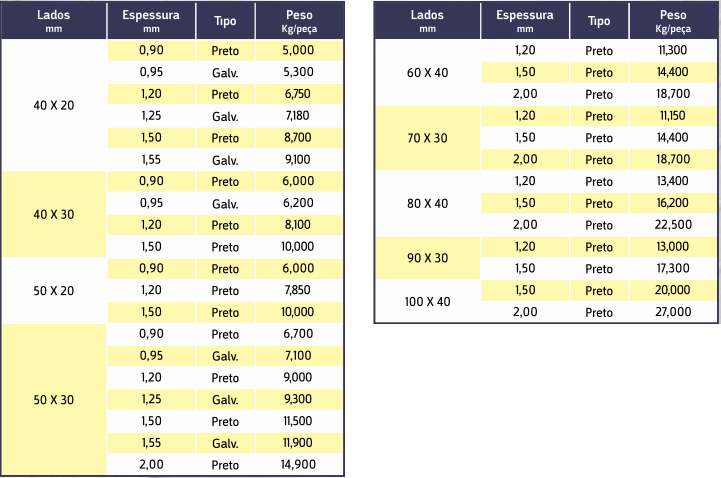Click the 100 X 40 sides cell
Viewport: 721px width, 478px height.
coord(428,301)
